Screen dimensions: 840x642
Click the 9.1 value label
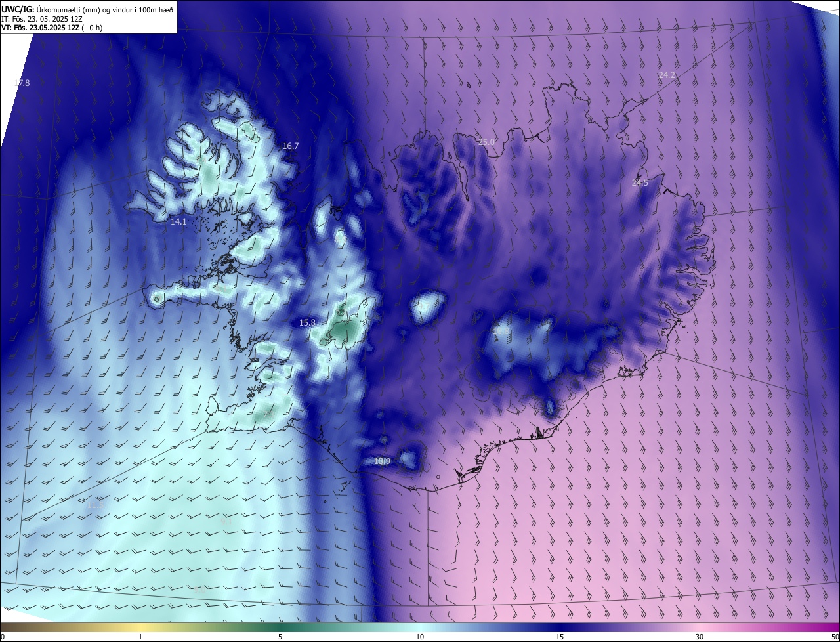pos(226,521)
